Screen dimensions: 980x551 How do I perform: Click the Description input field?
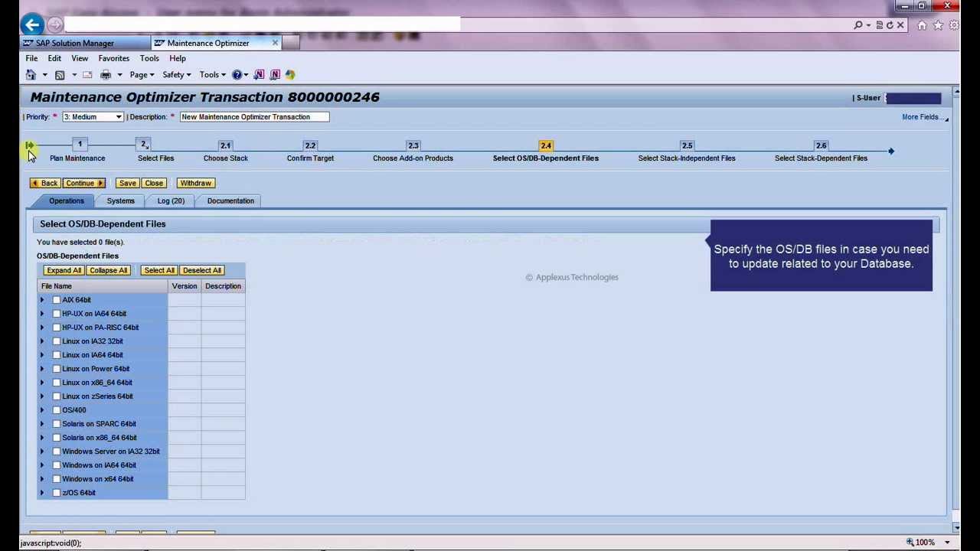(x=254, y=117)
